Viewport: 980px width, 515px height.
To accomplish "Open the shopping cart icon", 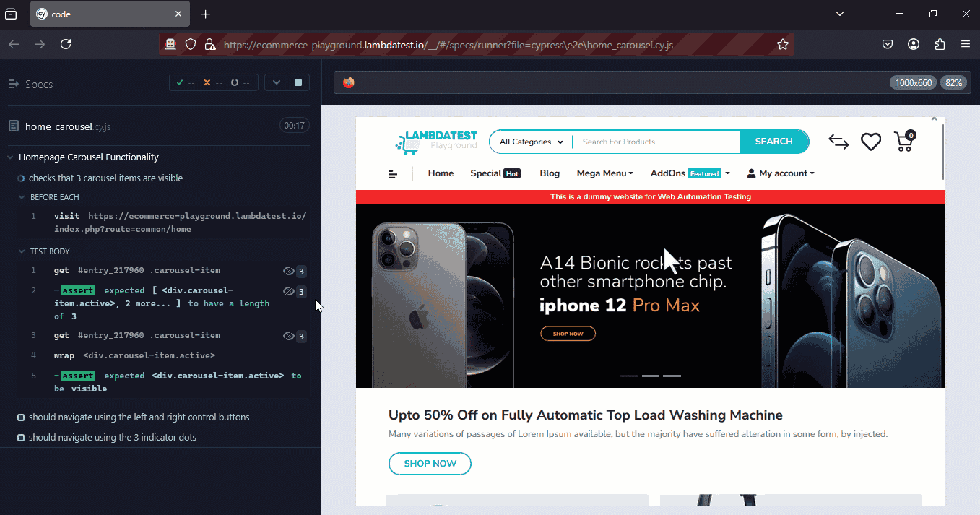I will point(903,142).
